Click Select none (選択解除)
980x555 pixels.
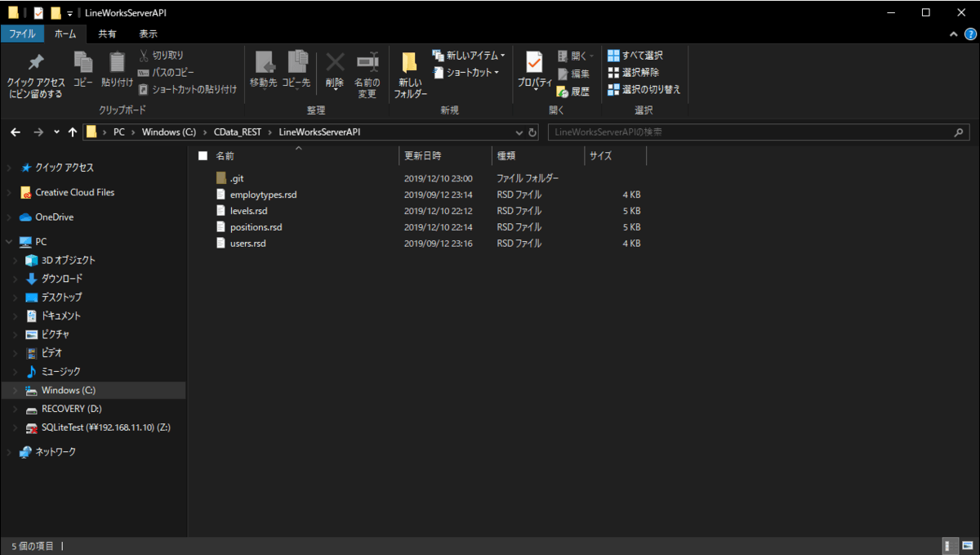point(634,73)
